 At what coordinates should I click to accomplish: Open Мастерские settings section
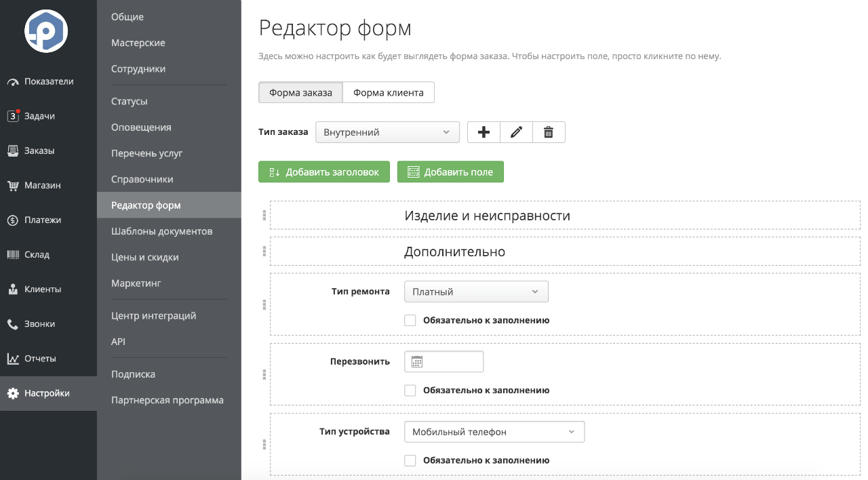pos(138,43)
